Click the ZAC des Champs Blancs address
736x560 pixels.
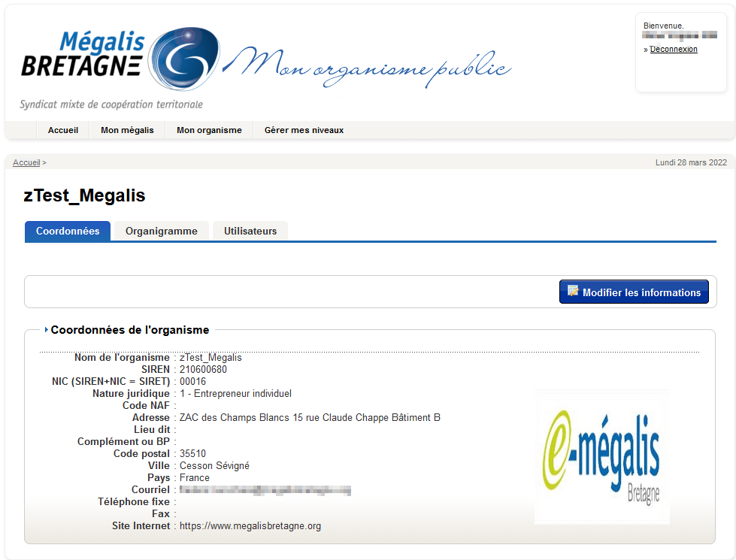tap(310, 418)
